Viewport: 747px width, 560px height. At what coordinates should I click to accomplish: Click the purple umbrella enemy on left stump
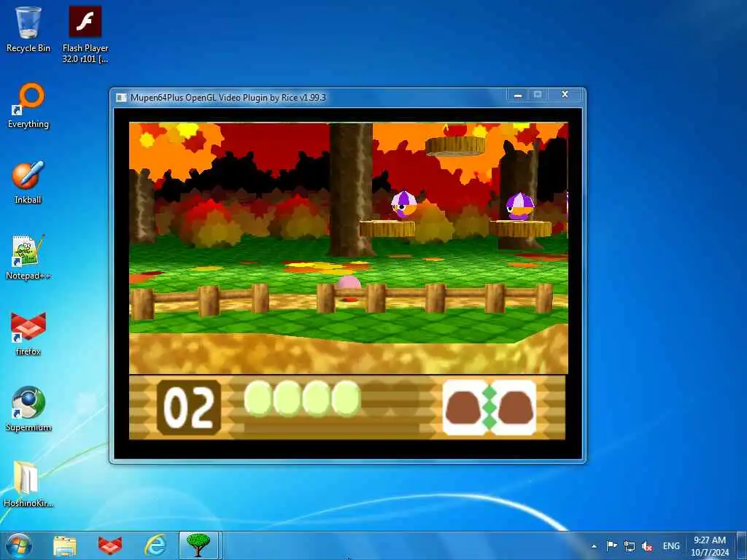pyautogui.click(x=404, y=205)
